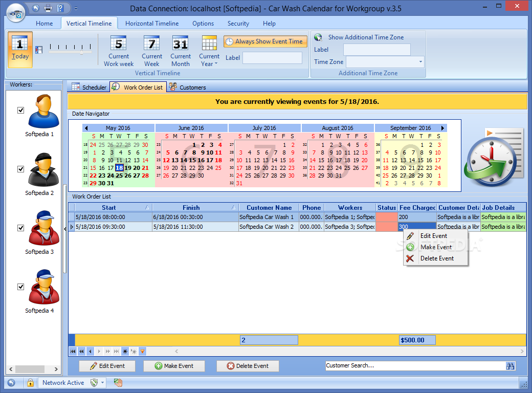Switch to the Horizontal Timeline tab

(152, 24)
